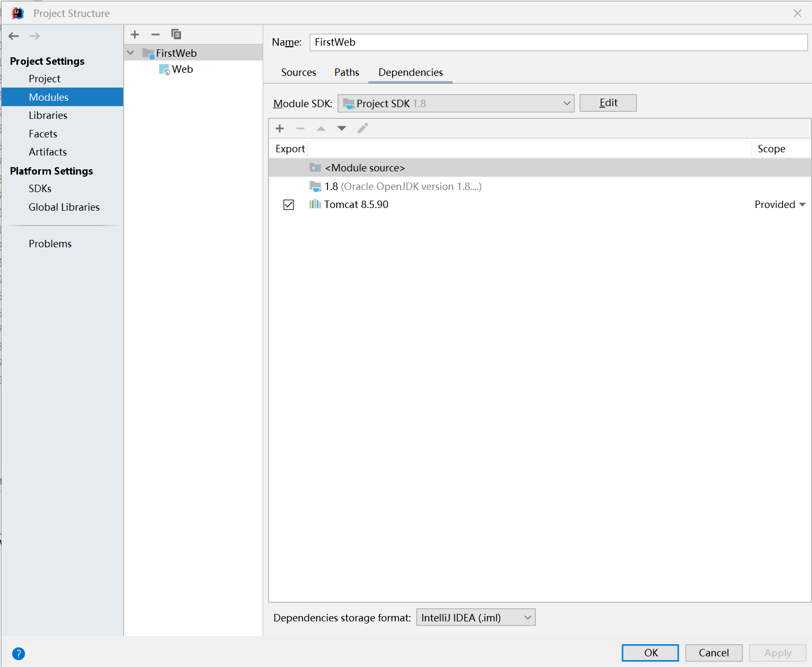Image resolution: width=812 pixels, height=667 pixels.
Task: Edit dependency with the pencil icon
Action: tap(362, 128)
